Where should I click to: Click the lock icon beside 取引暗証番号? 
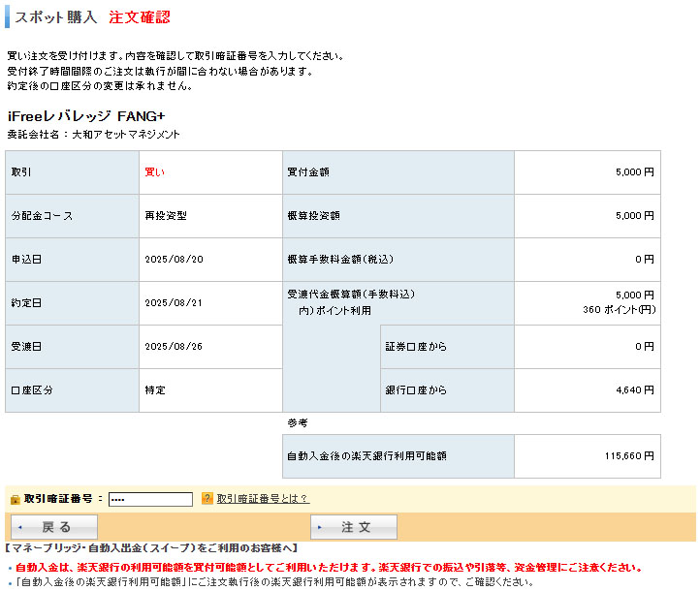tap(15, 500)
